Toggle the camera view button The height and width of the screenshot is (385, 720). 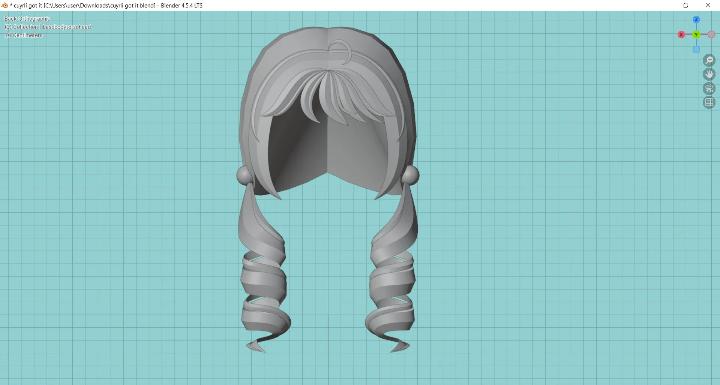pos(709,88)
